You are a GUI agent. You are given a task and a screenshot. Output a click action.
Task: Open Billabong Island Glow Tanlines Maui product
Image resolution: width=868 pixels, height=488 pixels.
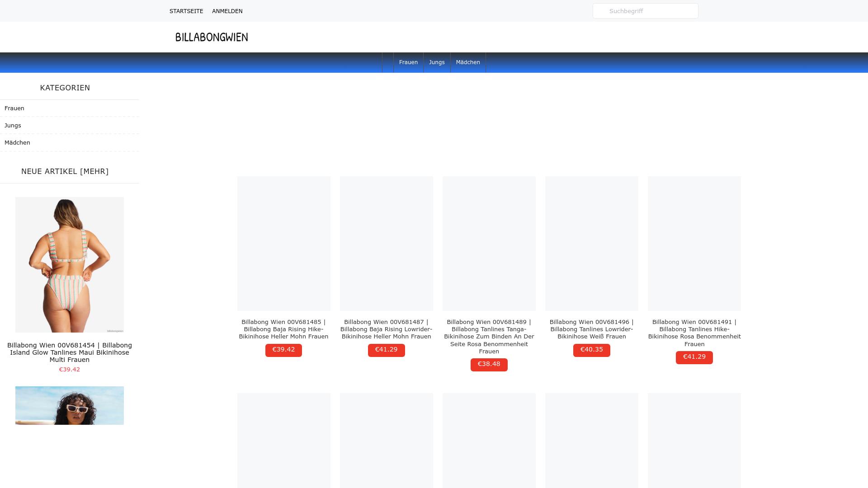[x=69, y=352]
